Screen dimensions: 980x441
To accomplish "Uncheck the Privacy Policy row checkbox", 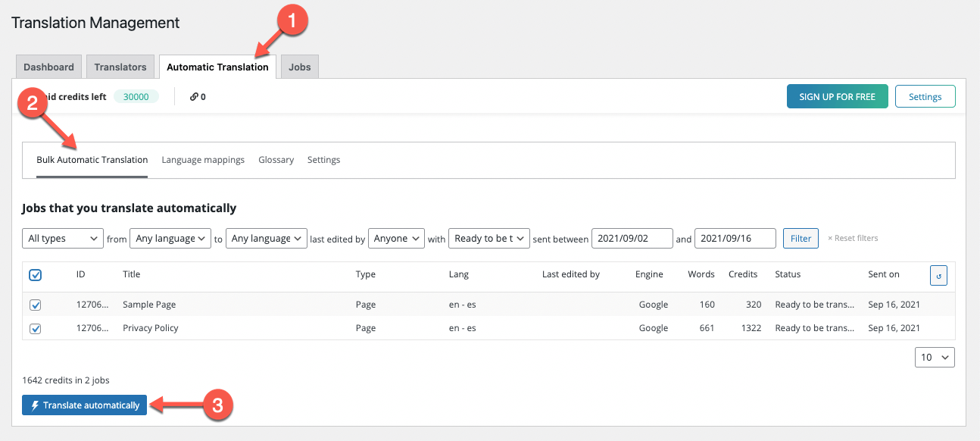I will [x=35, y=329].
